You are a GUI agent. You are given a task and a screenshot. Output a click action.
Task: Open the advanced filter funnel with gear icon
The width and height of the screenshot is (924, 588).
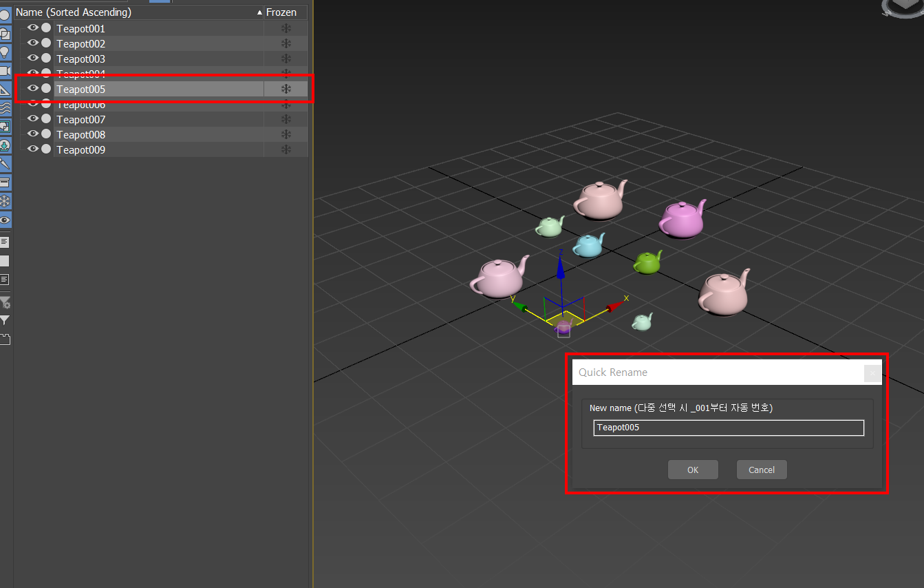click(5, 302)
